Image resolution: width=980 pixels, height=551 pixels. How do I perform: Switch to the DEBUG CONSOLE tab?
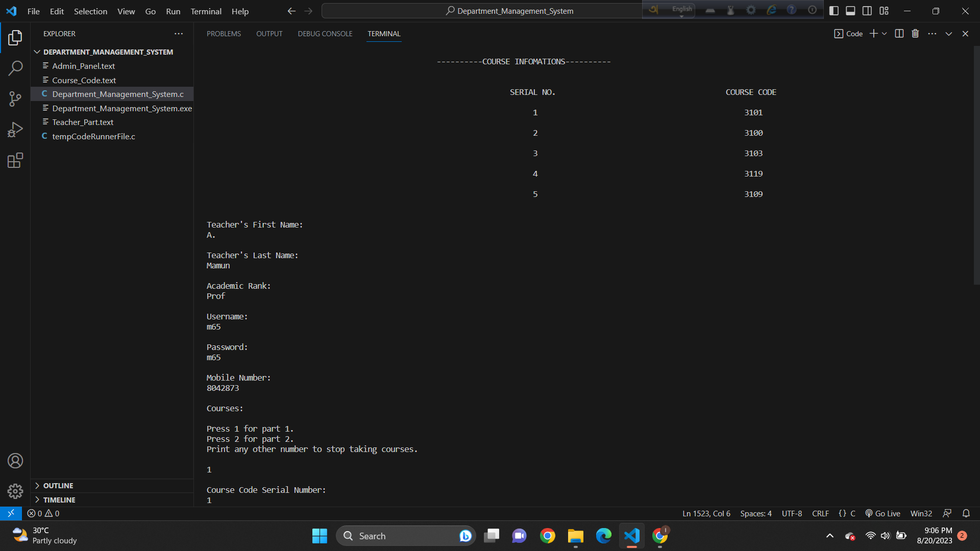[x=325, y=34]
